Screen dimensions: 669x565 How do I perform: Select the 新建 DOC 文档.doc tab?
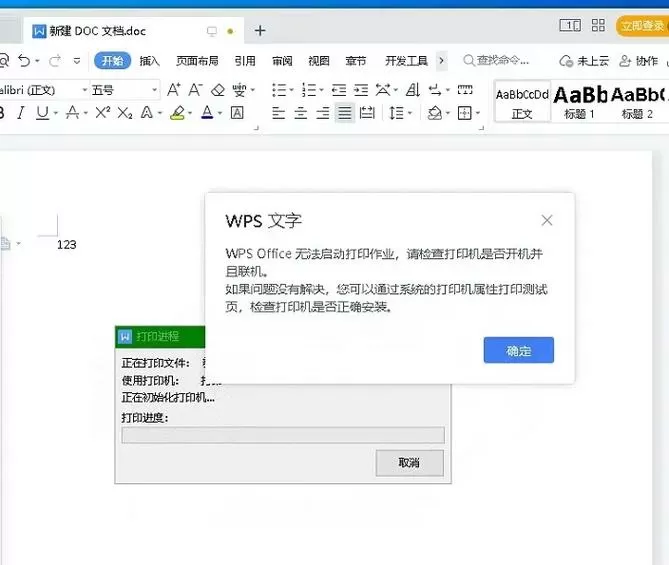tap(133, 31)
